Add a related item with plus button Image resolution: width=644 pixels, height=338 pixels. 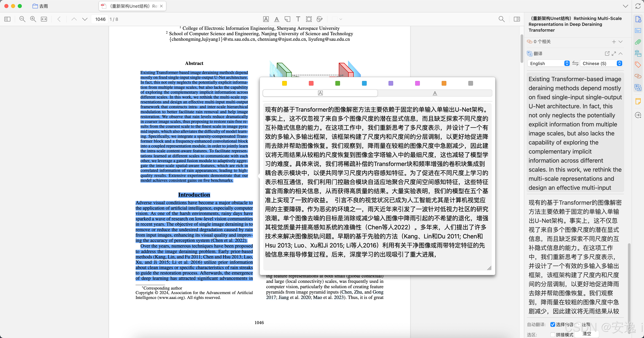click(x=614, y=42)
